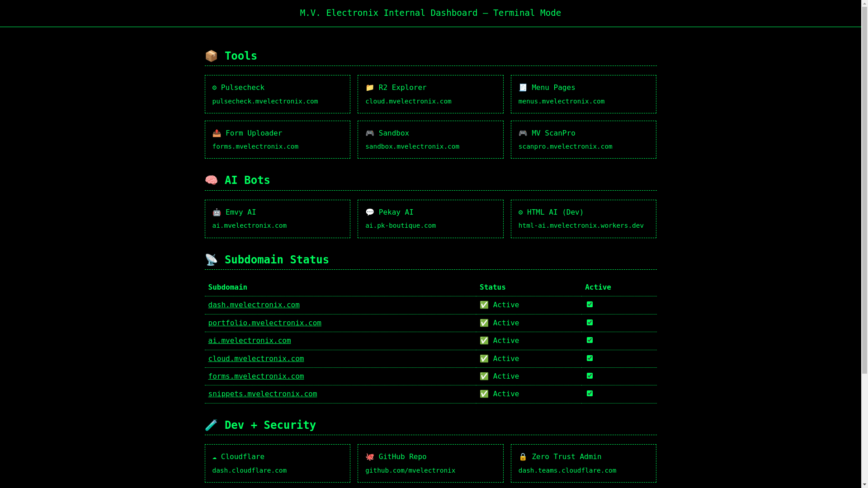Image resolution: width=868 pixels, height=488 pixels.
Task: Click the ai.pk-boutique.com URL text
Action: coord(401,225)
